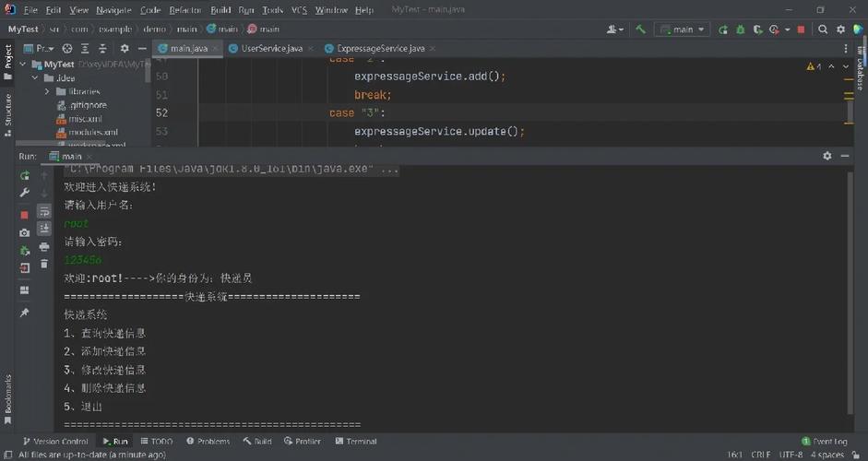Open IDE settings gear in top toolbar

point(841,30)
